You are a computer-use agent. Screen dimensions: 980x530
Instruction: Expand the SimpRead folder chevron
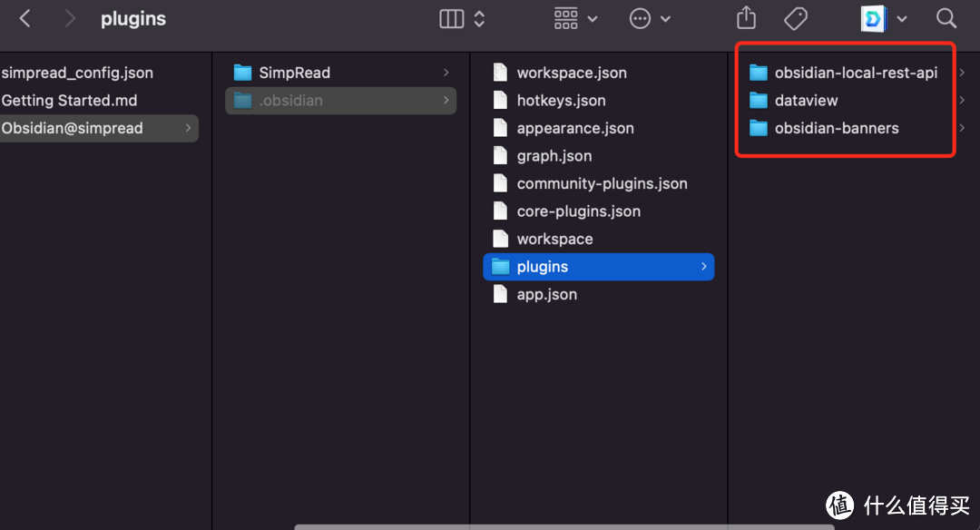click(x=446, y=72)
